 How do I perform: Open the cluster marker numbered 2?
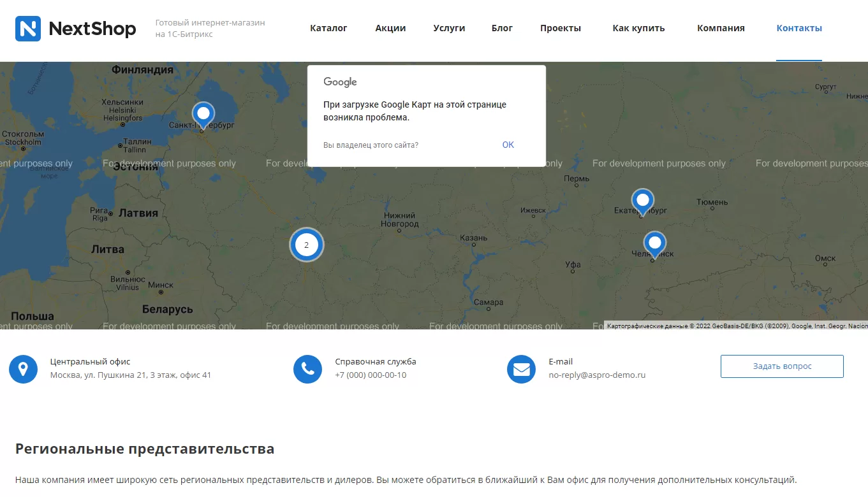point(307,245)
